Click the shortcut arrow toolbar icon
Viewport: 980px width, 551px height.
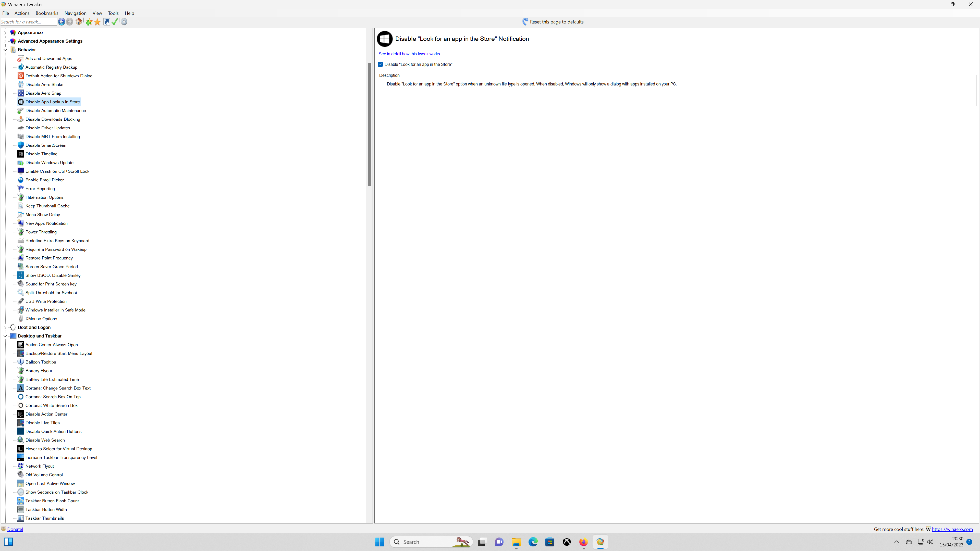(107, 22)
